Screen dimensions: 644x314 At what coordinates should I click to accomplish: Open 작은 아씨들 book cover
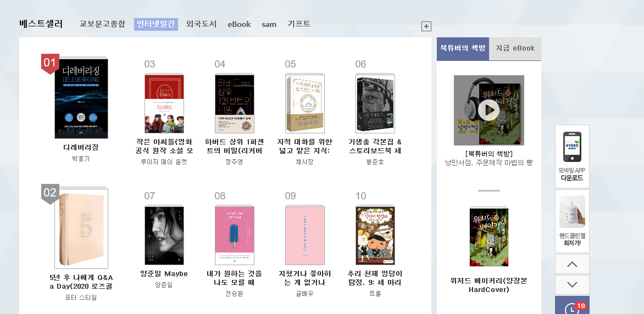coord(164,103)
